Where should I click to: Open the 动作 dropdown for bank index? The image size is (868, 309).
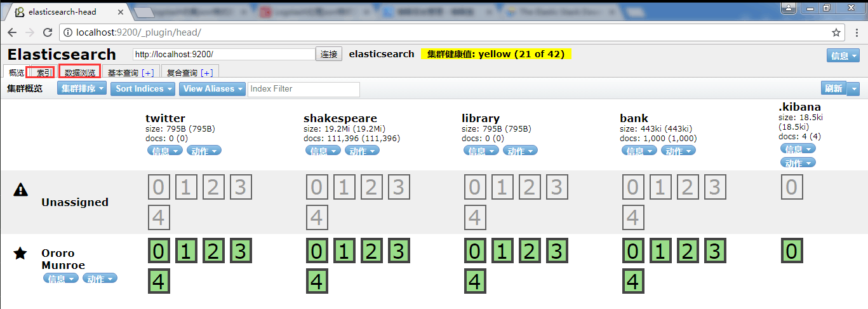679,151
